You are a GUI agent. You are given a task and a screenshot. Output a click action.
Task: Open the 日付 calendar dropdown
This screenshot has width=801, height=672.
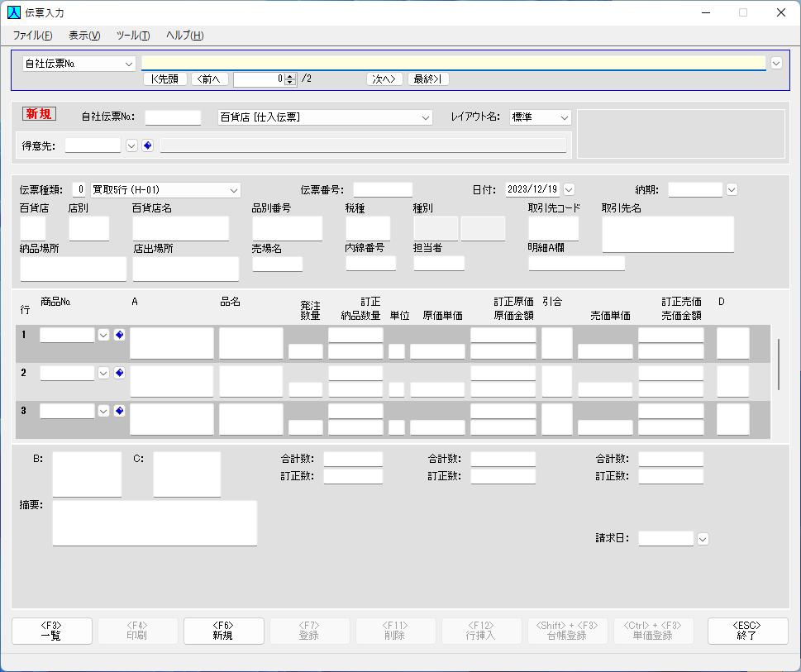(569, 189)
